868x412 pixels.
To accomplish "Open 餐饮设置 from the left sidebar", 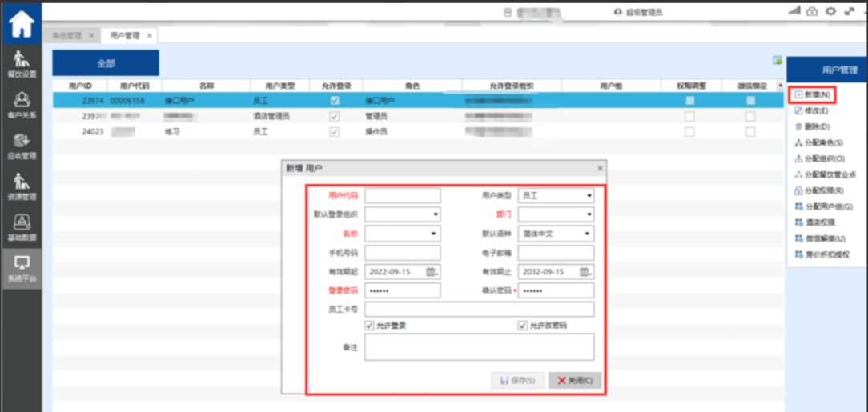I will click(x=22, y=64).
